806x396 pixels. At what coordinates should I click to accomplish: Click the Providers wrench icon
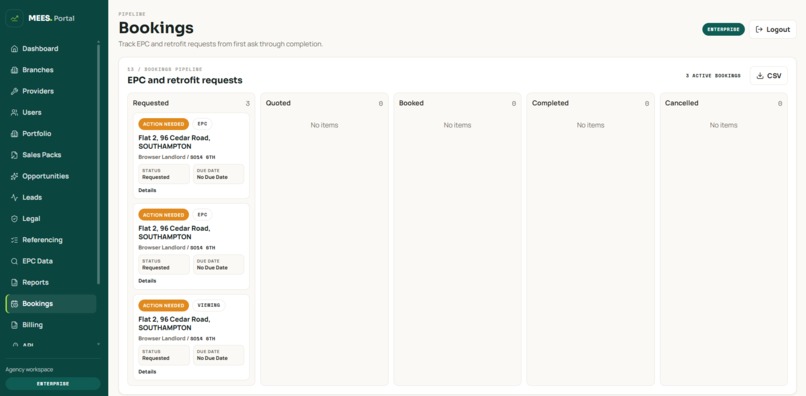point(14,91)
